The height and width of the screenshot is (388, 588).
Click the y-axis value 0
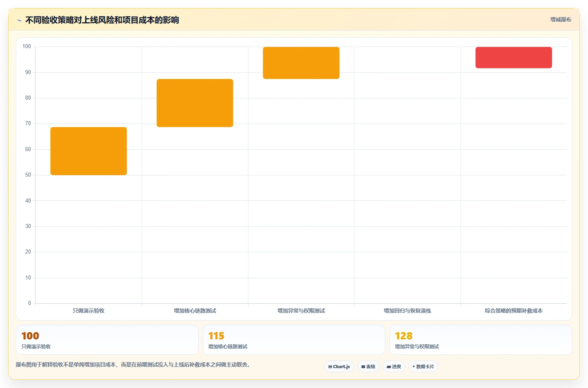coord(30,303)
